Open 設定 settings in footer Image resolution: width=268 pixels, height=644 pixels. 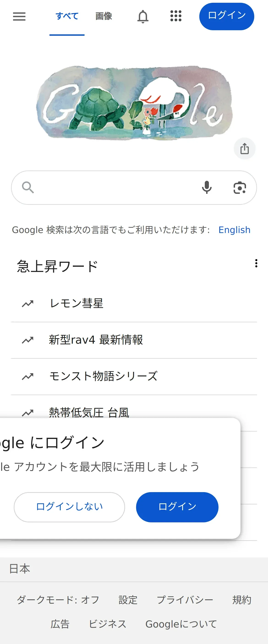(128, 600)
